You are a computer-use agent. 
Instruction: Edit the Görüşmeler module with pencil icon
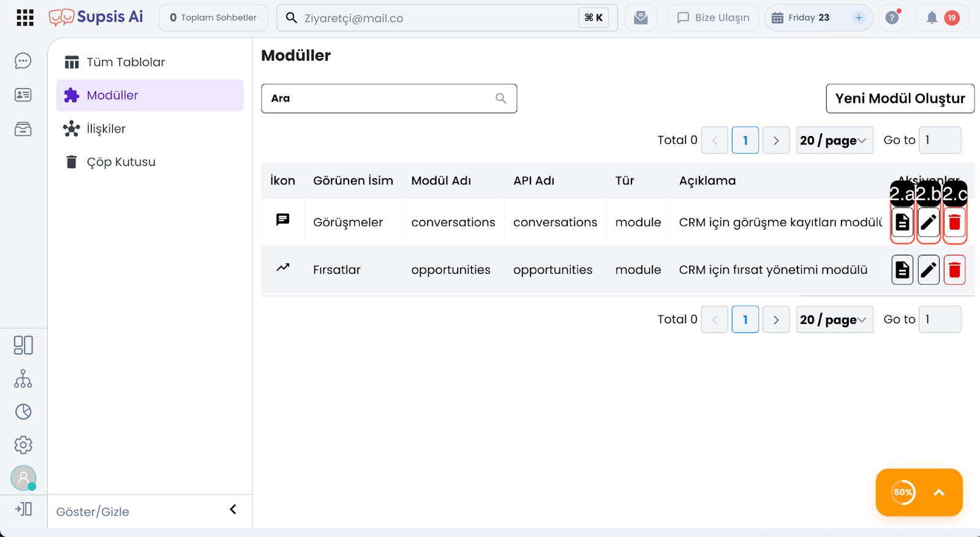pyautogui.click(x=929, y=222)
